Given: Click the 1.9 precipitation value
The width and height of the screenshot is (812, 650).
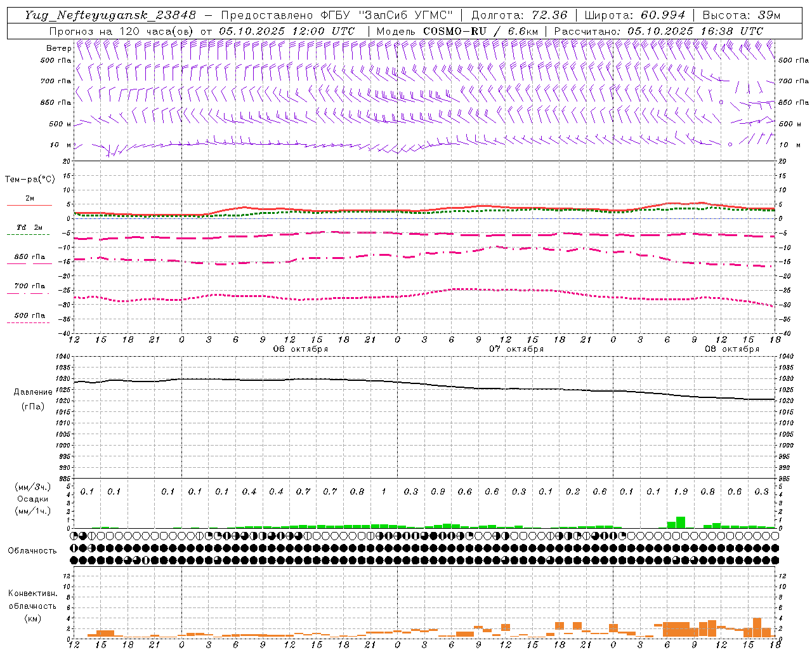Looking at the screenshot, I should 680,492.
